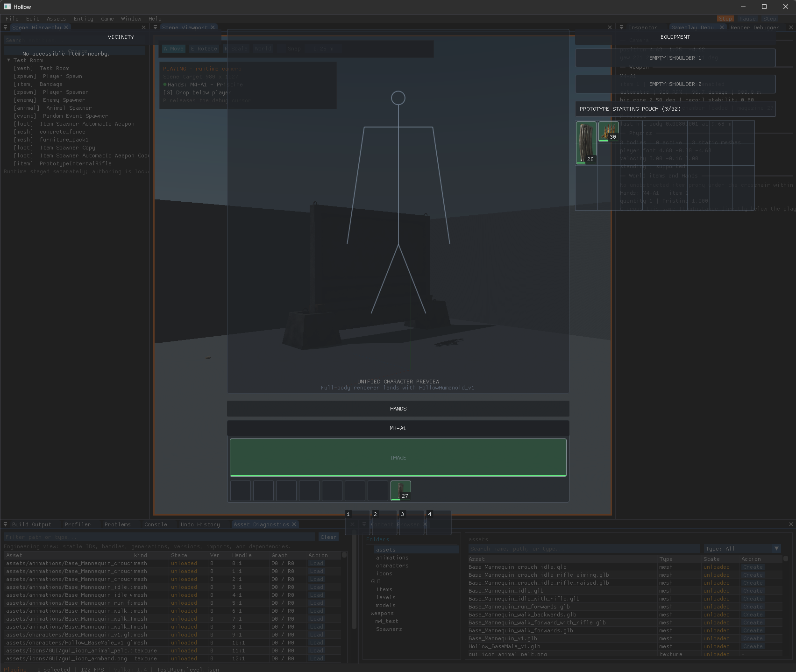Click the Content Browser search field
This screenshot has width=796, height=672.
584,549
